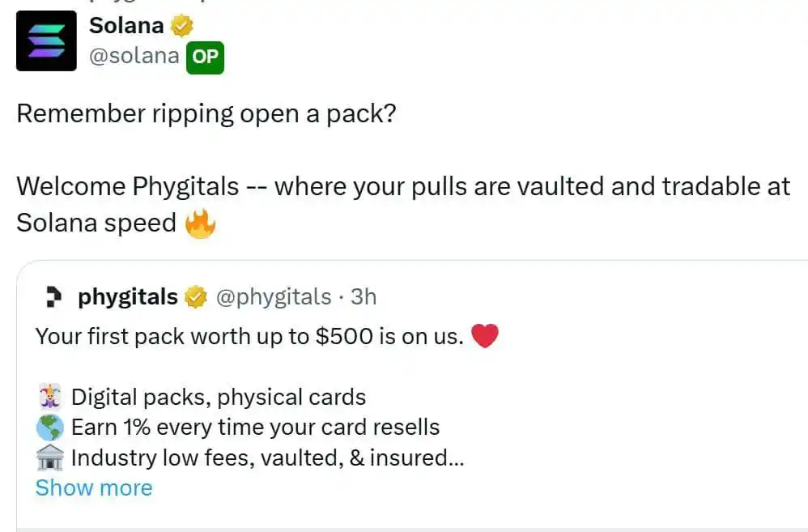The width and height of the screenshot is (808, 532).
Task: Click the green OP badge
Action: [205, 57]
